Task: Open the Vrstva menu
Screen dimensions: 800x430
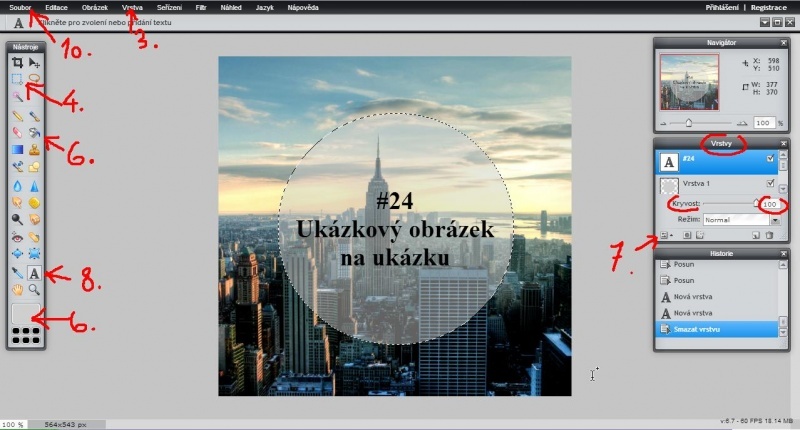Action: [132, 7]
